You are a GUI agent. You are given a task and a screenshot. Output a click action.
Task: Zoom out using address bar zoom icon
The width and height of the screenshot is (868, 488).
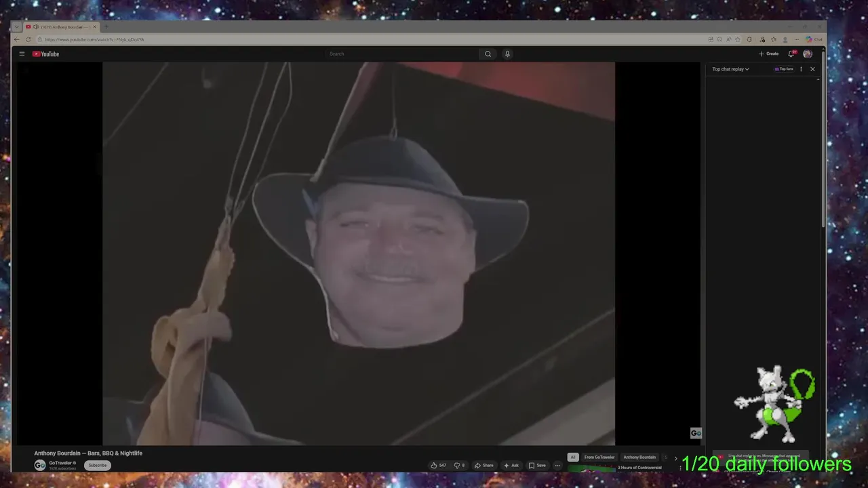[x=719, y=39]
